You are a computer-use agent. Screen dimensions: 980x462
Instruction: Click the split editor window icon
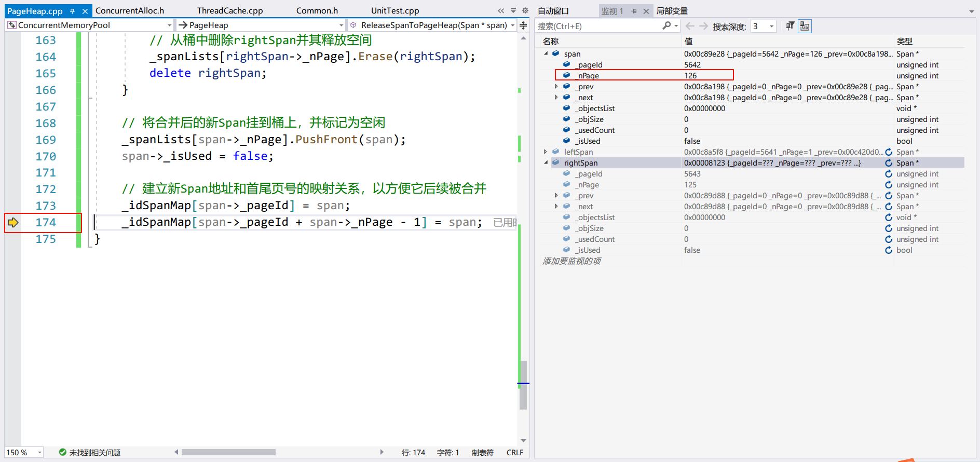click(523, 25)
